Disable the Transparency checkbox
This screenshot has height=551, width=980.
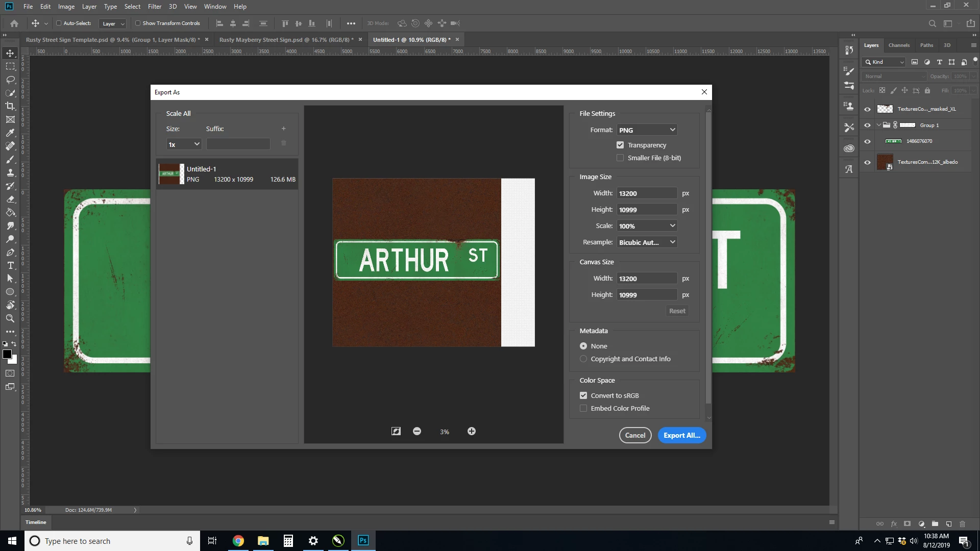(x=620, y=145)
